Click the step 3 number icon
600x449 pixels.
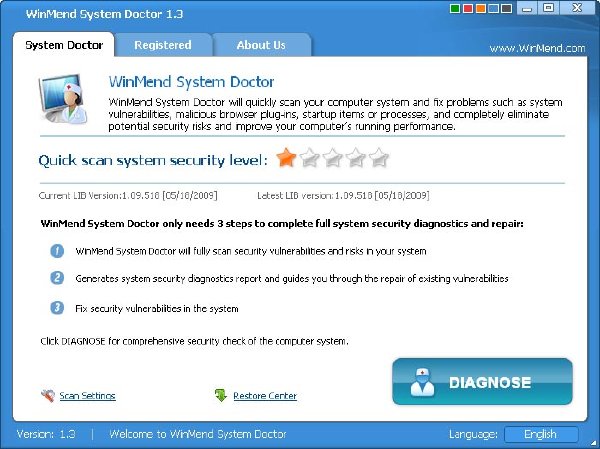57,308
